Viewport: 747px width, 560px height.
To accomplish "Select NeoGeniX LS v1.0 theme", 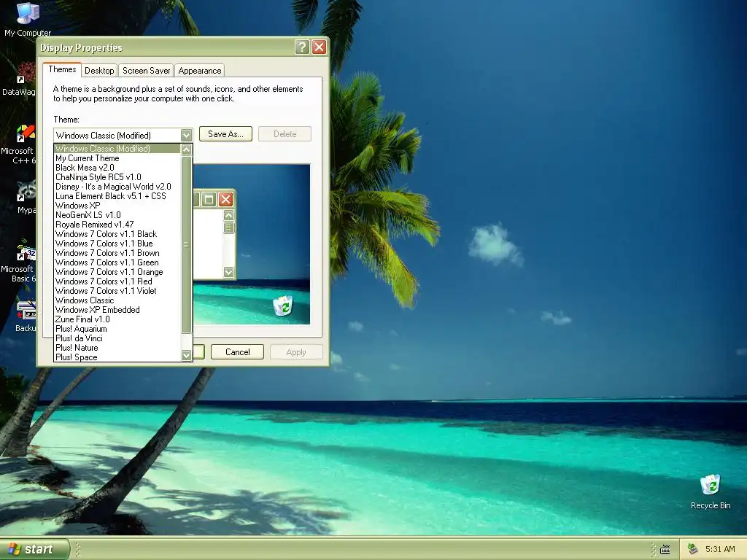I will point(117,215).
